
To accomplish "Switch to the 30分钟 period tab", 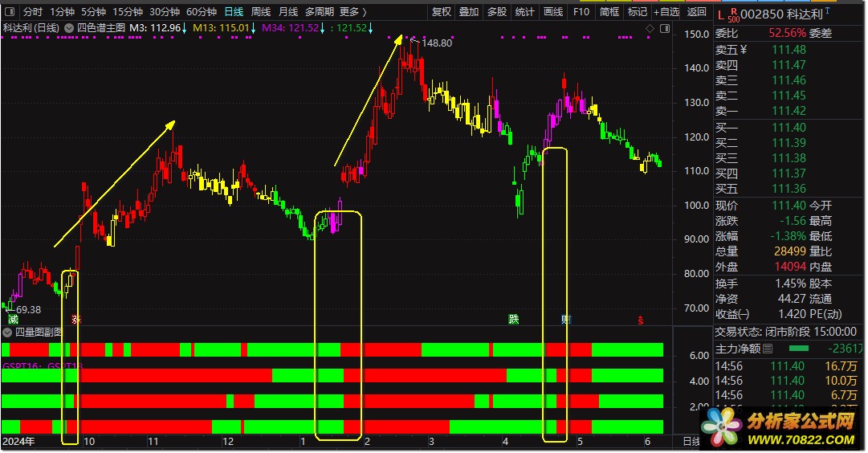I will 165,11.
